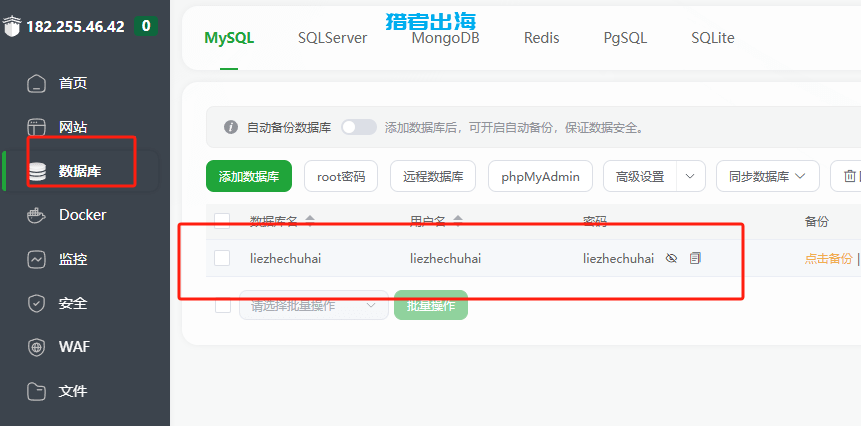Tick the select-all checkbox in table header
This screenshot has height=426, width=861.
pos(222,220)
